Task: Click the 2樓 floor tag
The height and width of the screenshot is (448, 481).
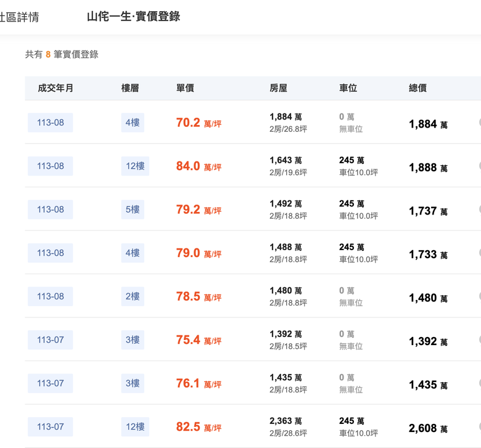Action: coord(133,296)
